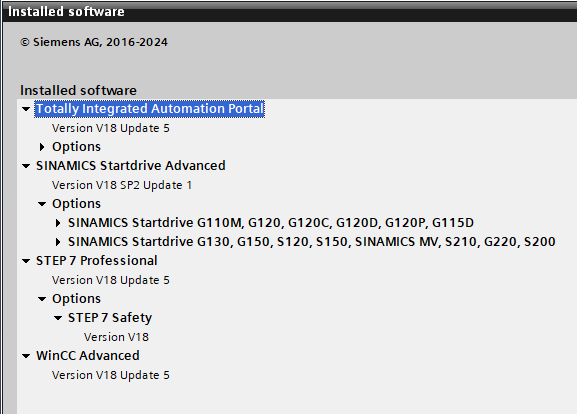Select Version V18 under STEP 7 Safety
This screenshot has height=414, width=577.
[116, 337]
